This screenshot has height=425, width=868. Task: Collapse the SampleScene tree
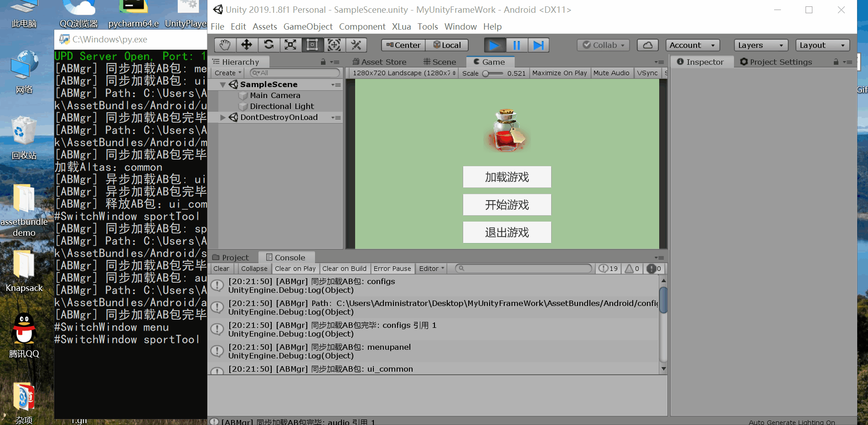click(x=222, y=85)
